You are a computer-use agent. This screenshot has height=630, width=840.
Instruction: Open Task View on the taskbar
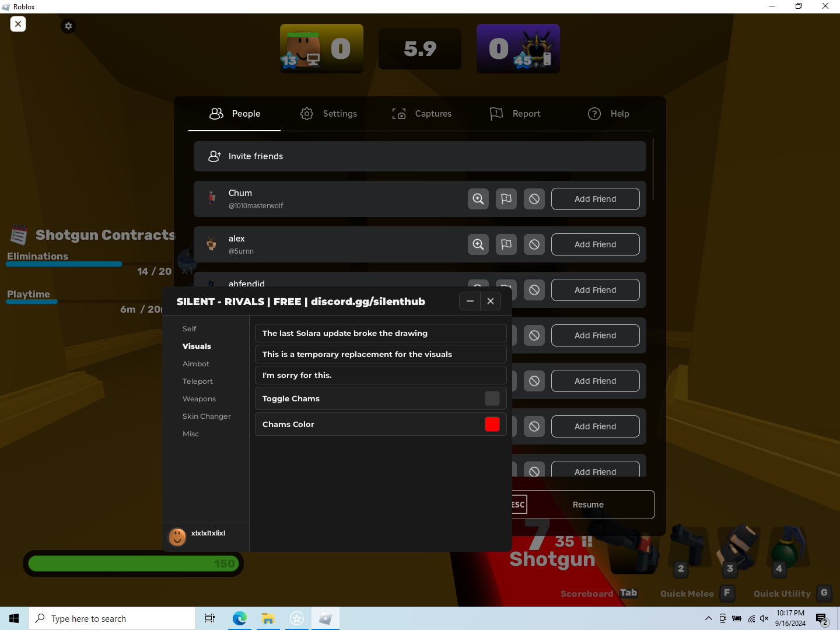click(210, 618)
